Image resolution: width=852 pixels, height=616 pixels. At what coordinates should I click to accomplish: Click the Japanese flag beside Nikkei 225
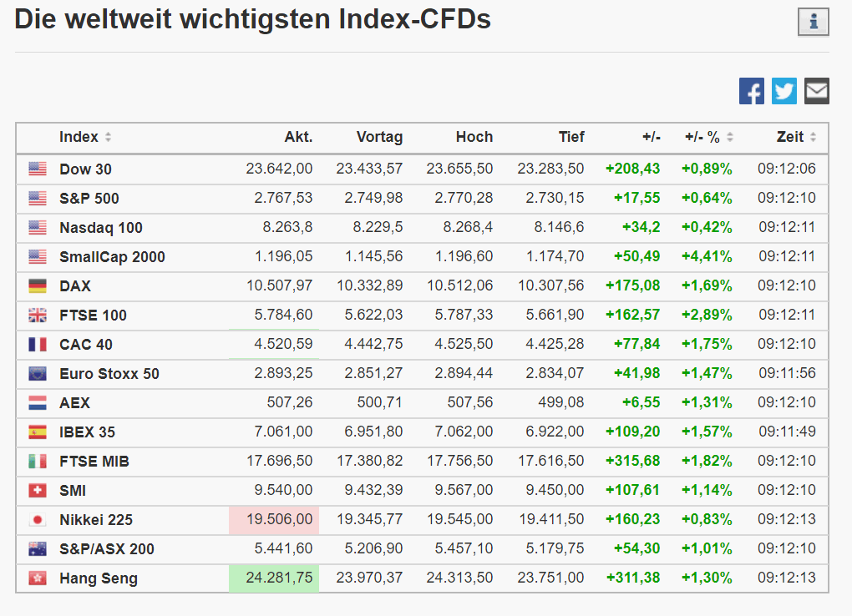[x=38, y=519]
